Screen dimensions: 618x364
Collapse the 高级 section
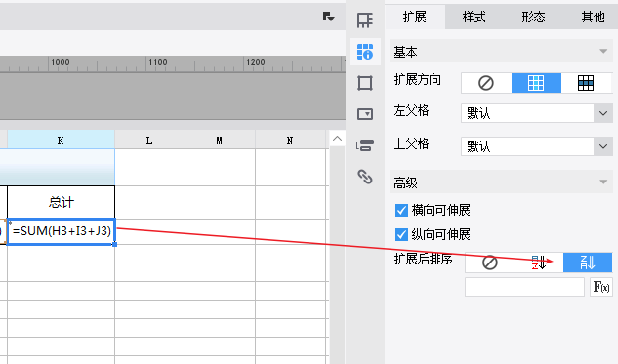[x=603, y=182]
